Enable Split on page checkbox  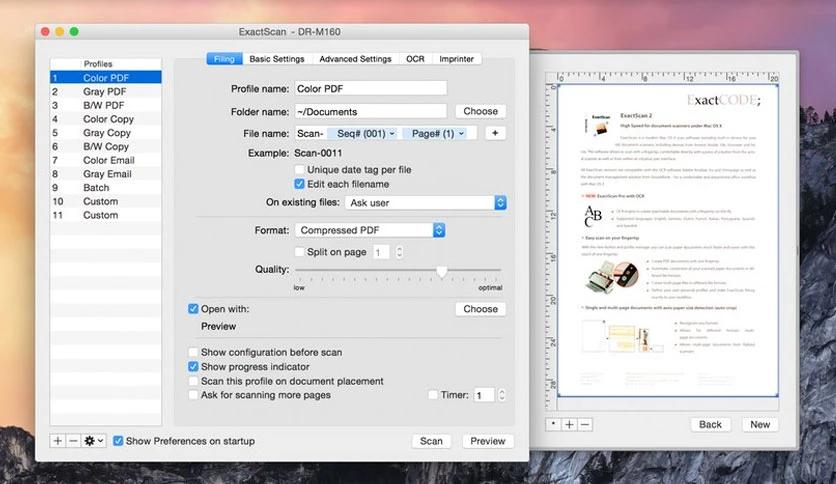click(x=300, y=252)
